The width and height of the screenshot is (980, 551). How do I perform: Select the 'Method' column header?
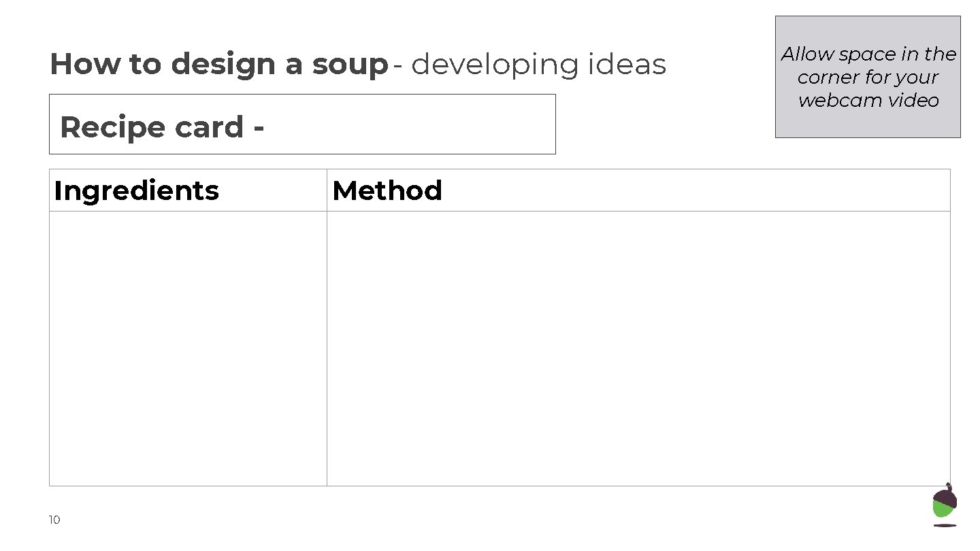pos(387,190)
